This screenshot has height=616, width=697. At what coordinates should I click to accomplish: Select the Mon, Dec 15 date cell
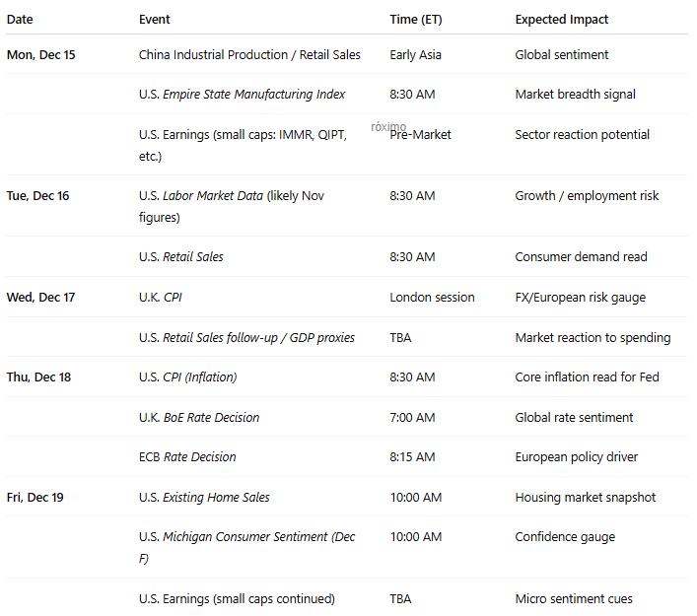pos(40,55)
